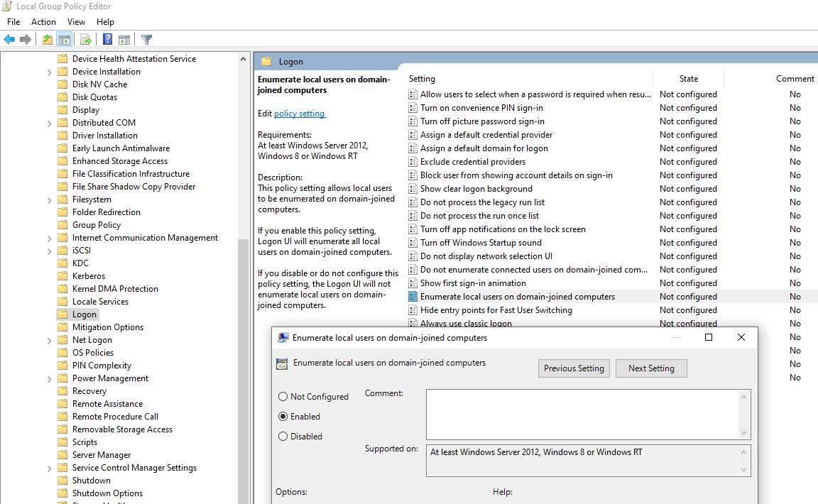Click the 'policy setting' edit link
This screenshot has width=818, height=504.
299,114
